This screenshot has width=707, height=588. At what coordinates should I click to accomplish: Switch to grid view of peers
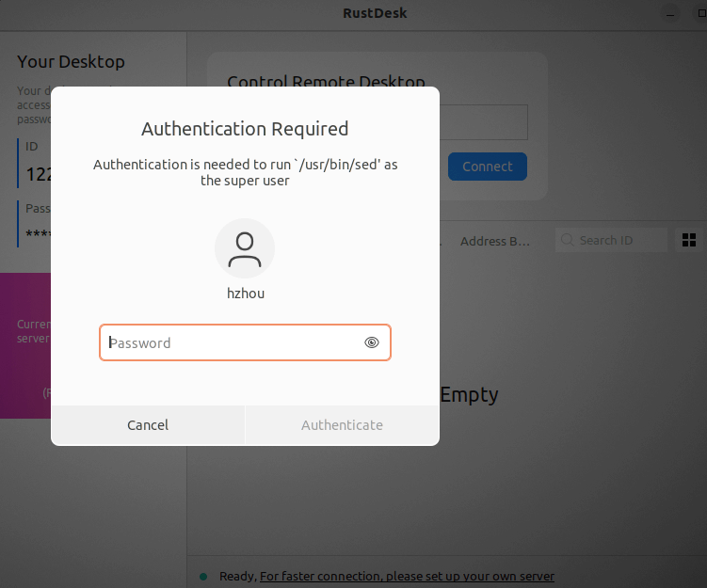click(x=688, y=241)
